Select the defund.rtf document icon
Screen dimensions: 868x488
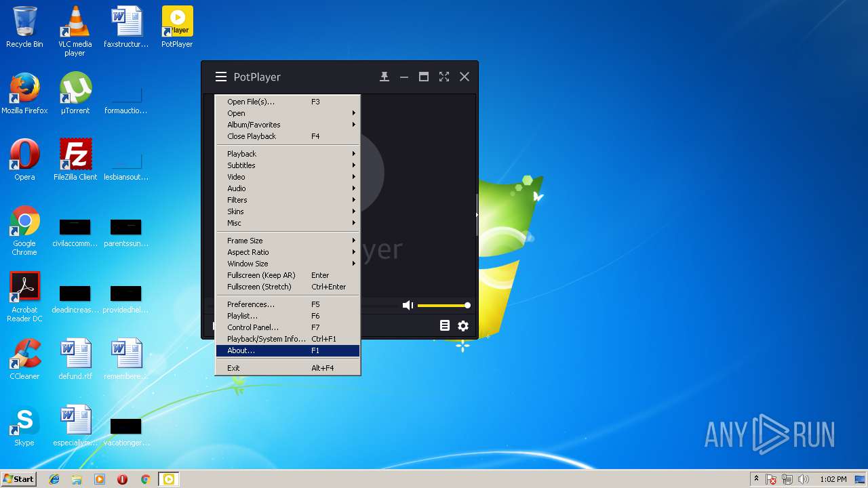75,359
